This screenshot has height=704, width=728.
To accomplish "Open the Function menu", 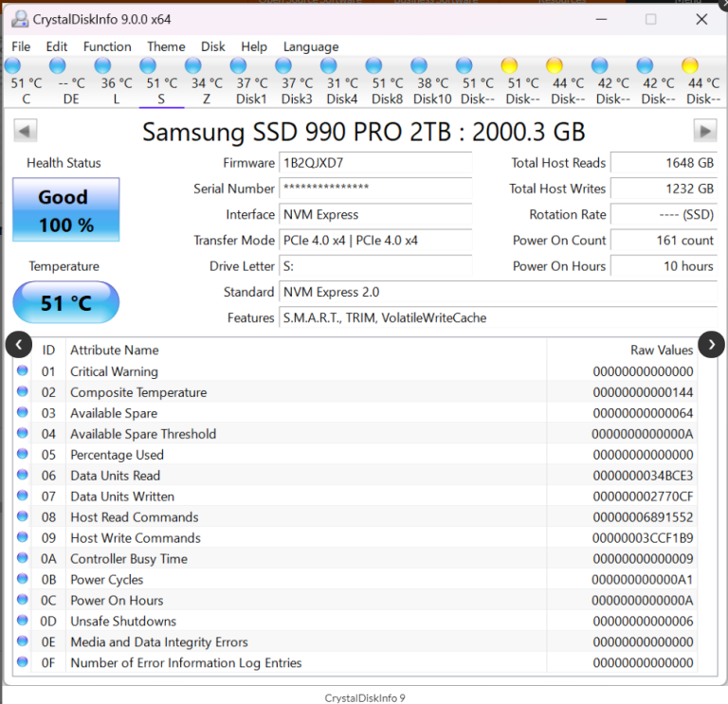I will pos(107,46).
